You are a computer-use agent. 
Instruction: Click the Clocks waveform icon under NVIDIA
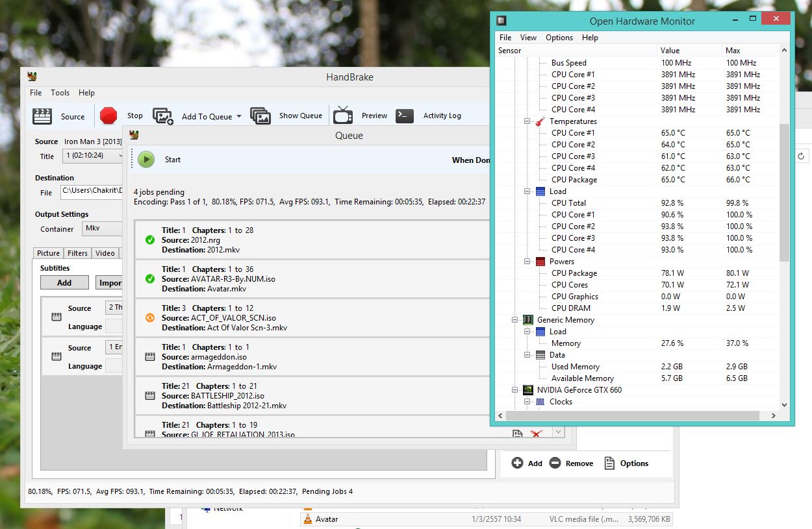tap(540, 402)
